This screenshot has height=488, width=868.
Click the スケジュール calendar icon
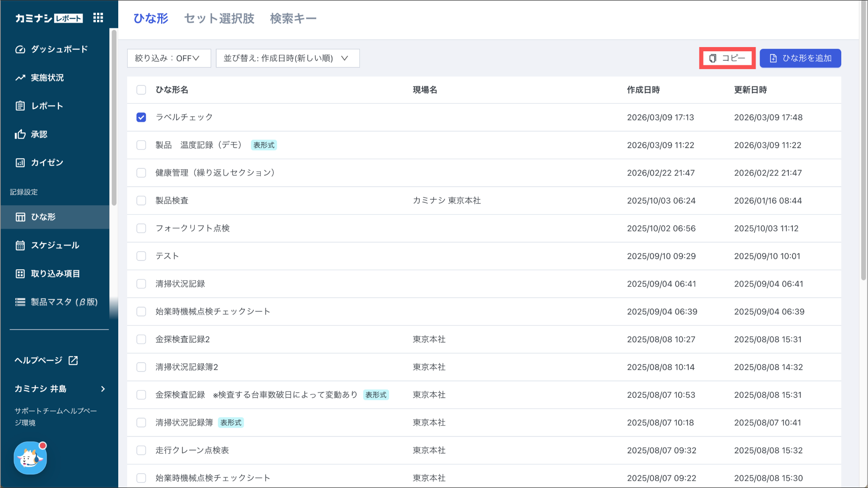click(x=20, y=245)
